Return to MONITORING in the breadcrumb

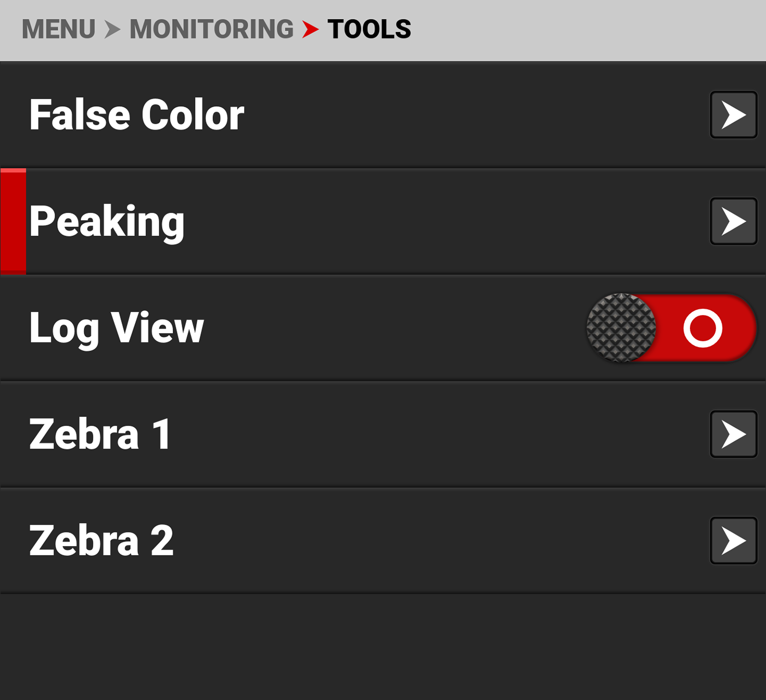pos(211,30)
